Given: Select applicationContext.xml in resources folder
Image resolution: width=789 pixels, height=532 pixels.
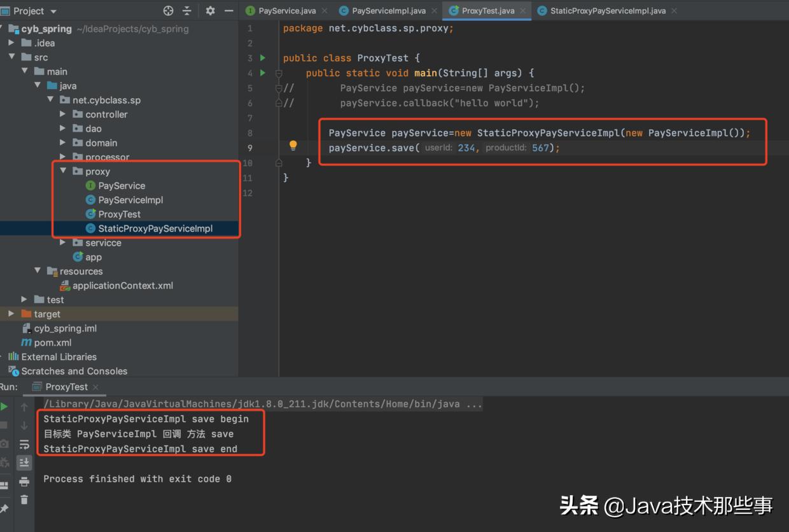Looking at the screenshot, I should coord(122,286).
